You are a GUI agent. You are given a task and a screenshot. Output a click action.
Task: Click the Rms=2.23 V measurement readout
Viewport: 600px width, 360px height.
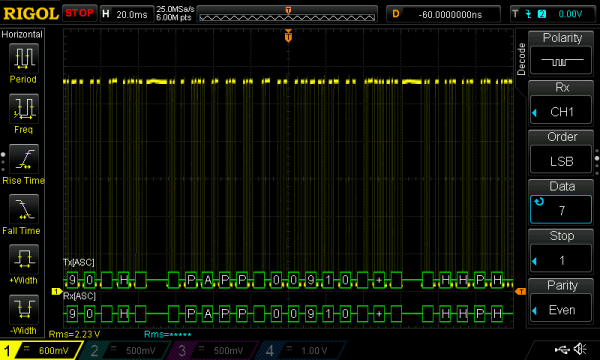click(74, 334)
